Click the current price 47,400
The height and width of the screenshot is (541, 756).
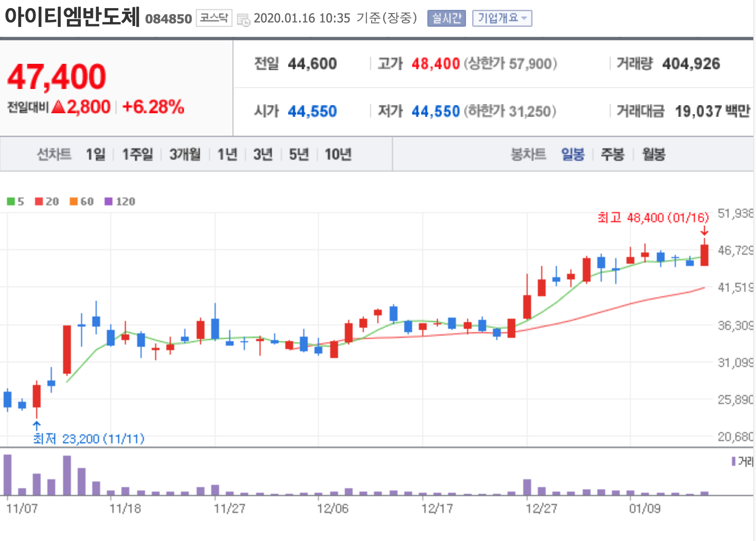pos(57,76)
